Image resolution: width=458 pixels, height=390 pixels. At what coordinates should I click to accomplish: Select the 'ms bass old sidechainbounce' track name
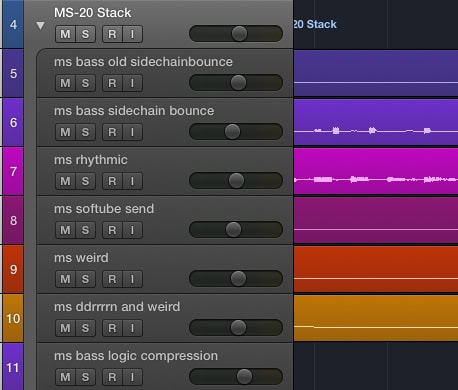[x=143, y=62]
